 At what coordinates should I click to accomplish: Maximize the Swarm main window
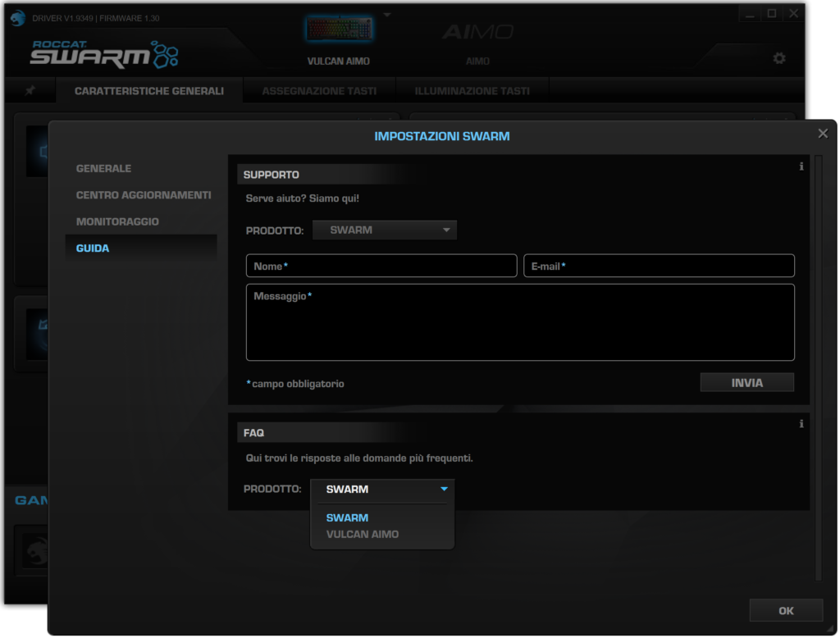pyautogui.click(x=771, y=14)
